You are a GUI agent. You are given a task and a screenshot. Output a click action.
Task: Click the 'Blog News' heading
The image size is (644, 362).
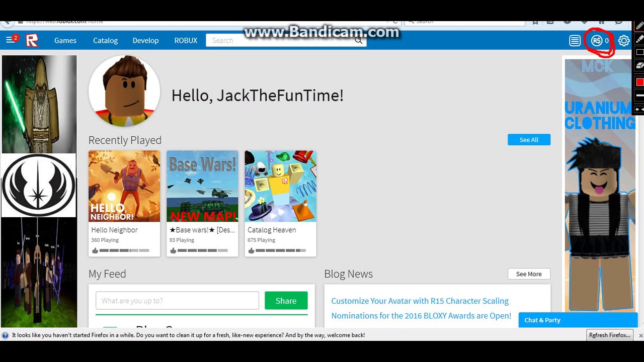pos(348,274)
